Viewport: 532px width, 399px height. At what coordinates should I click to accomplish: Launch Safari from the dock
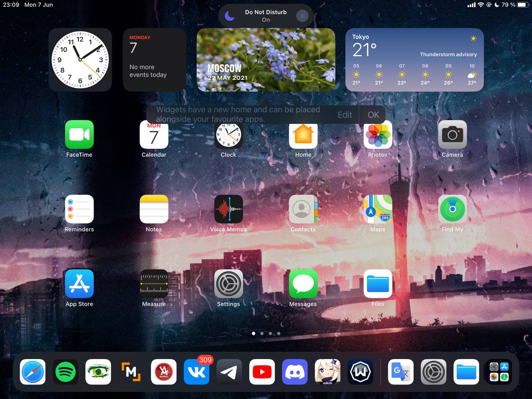32,372
